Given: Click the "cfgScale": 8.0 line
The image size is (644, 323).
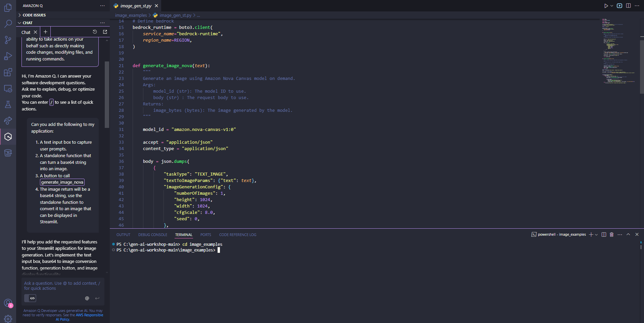Looking at the screenshot, I should click(194, 213).
